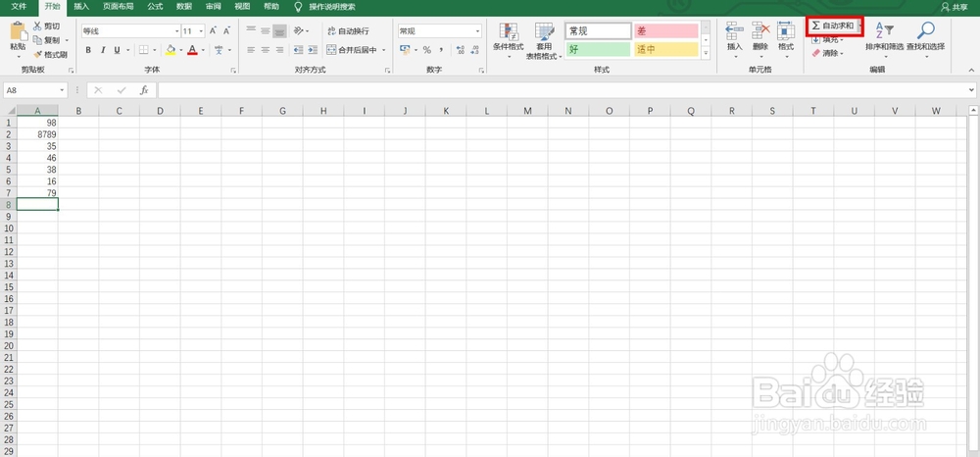Click the Insert cells (插入) icon

tap(734, 32)
